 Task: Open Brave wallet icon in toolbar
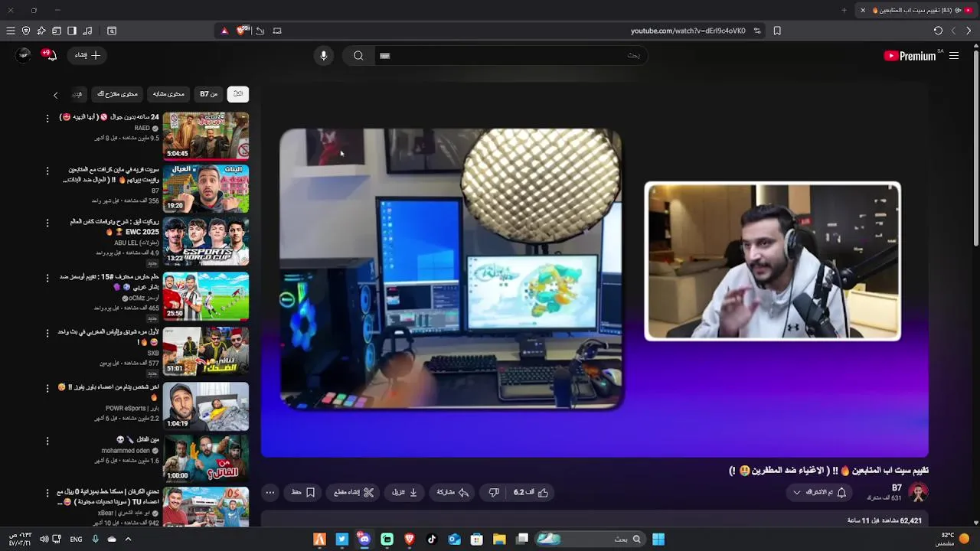(x=57, y=31)
